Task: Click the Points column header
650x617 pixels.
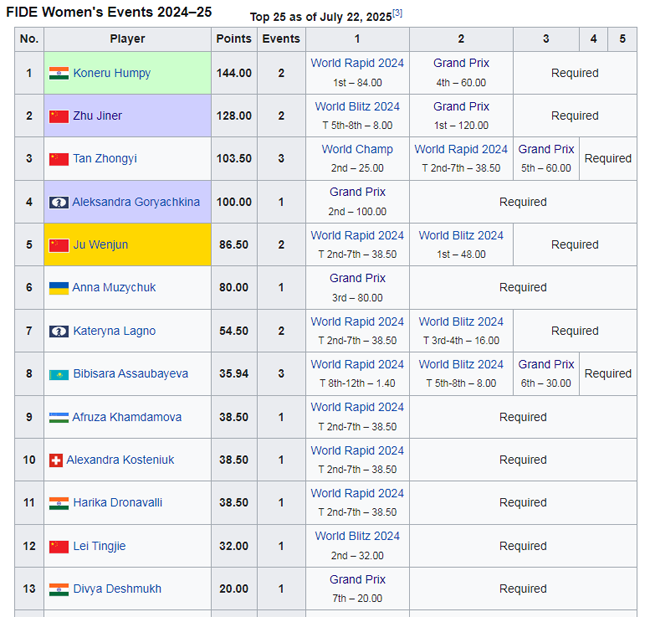Action: click(x=233, y=39)
